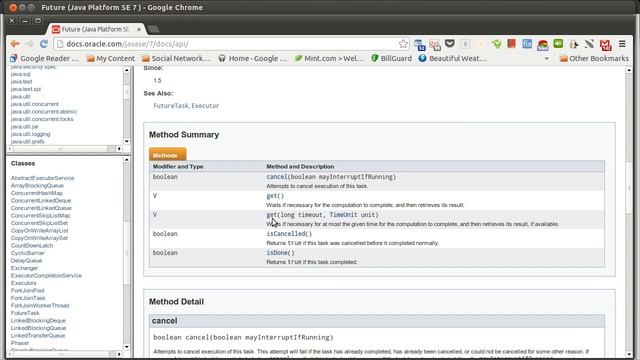Open the Executors class link

click(x=24, y=283)
